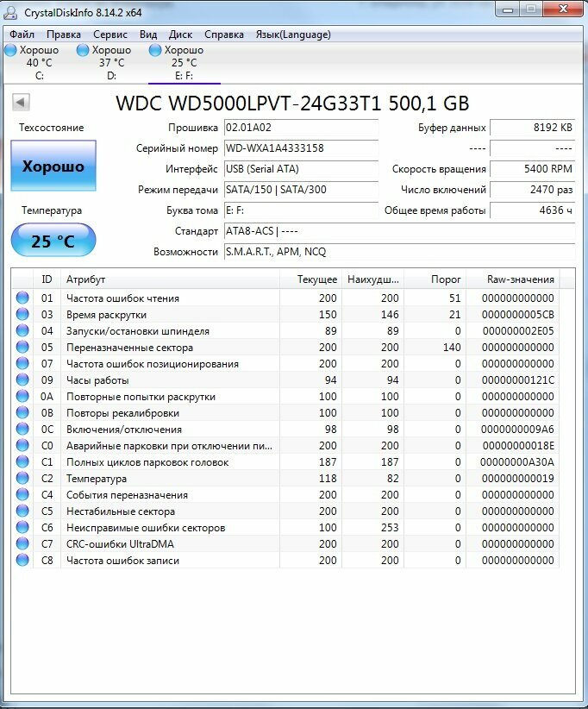Click the transfer mode field SATA/150 | SATA/300
The height and width of the screenshot is (709, 588).
pos(301,190)
